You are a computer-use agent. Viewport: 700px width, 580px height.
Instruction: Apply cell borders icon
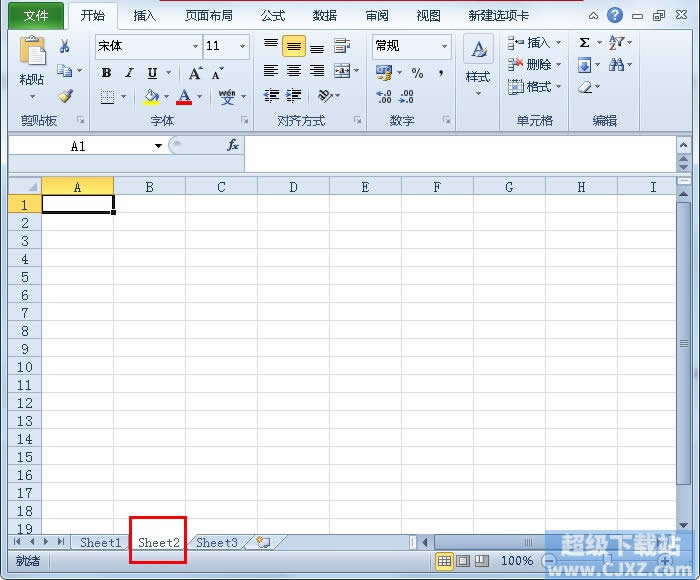coord(107,97)
